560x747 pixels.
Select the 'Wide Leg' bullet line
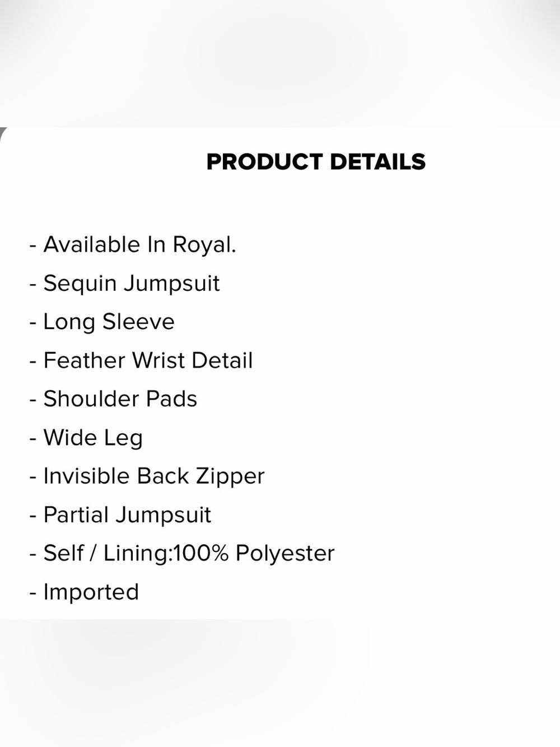coord(86,438)
